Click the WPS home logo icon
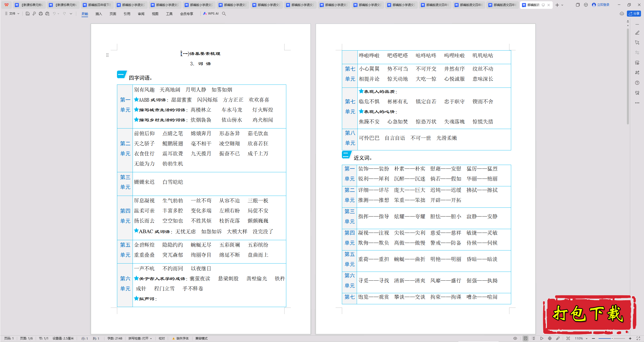 click(7, 5)
